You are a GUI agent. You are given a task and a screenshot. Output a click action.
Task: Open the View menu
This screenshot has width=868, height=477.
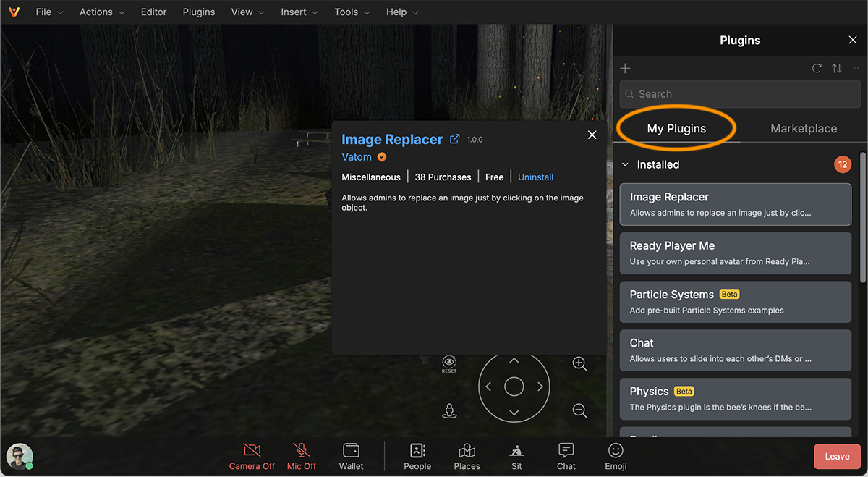[x=248, y=12]
